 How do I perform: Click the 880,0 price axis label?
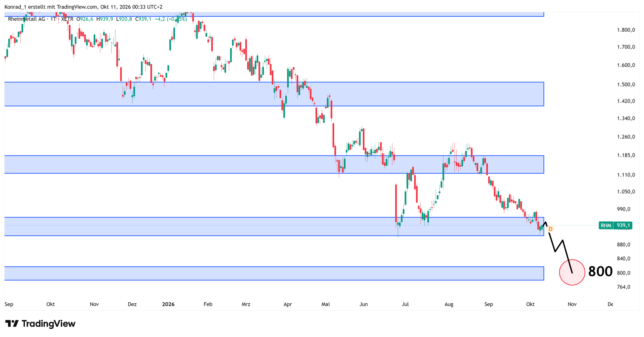(x=624, y=245)
